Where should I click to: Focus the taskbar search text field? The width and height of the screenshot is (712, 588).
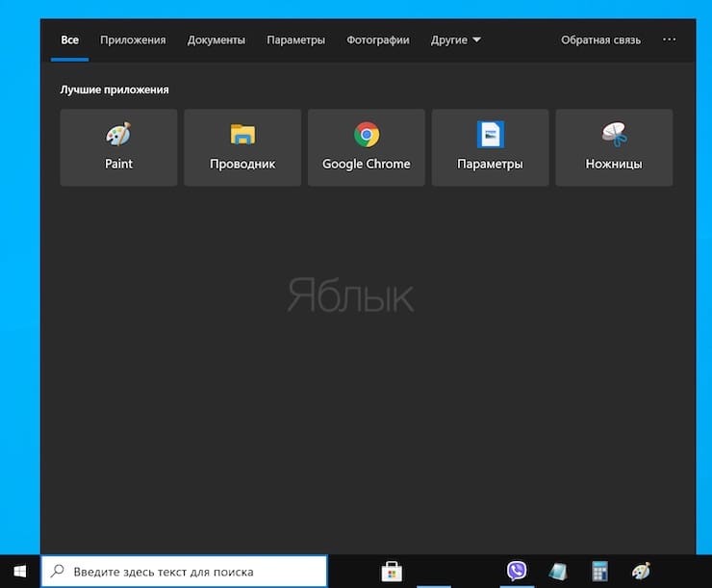click(185, 572)
